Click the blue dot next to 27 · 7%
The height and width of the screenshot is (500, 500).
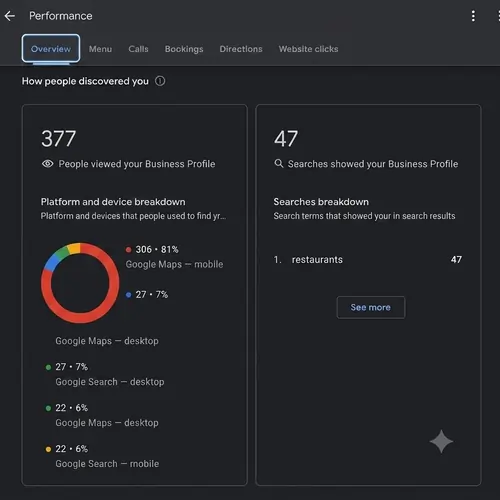[128, 295]
